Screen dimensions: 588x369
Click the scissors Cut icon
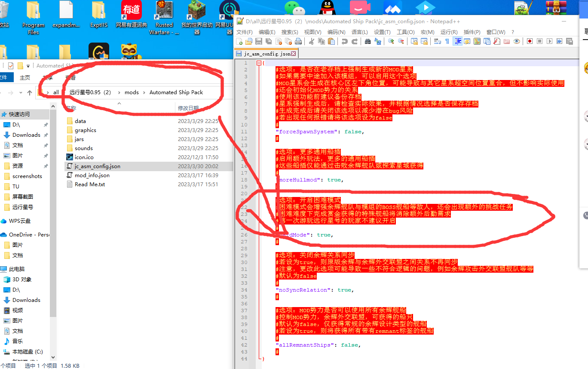[x=311, y=41]
